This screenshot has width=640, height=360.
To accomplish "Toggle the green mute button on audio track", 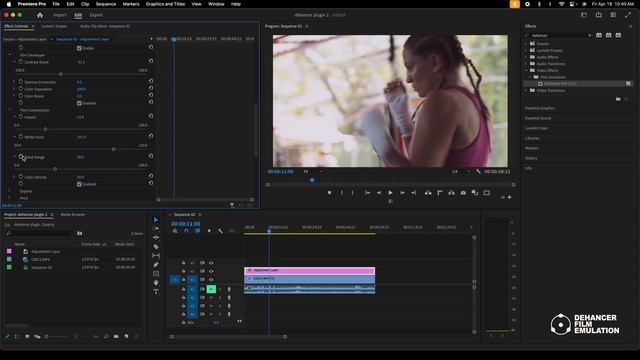I will (211, 289).
